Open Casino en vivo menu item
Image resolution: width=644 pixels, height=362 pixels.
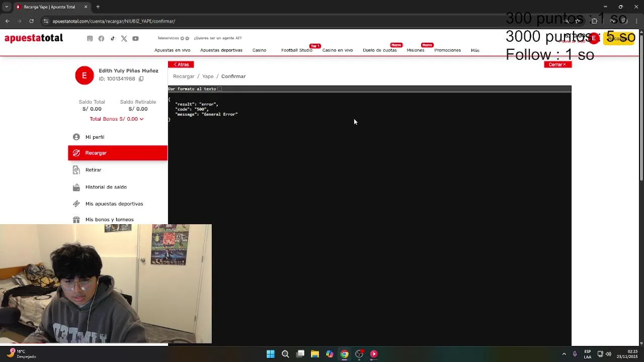coord(338,50)
